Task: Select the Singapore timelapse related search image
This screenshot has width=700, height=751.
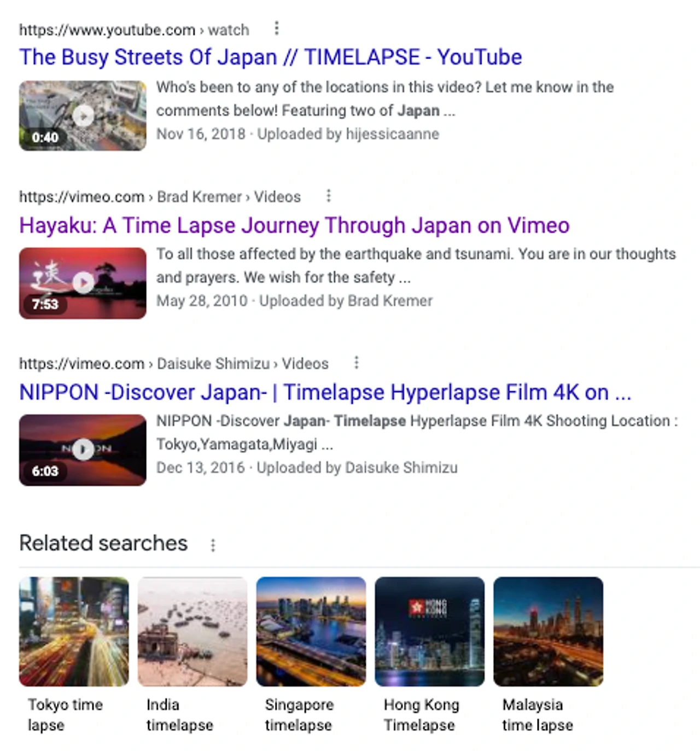Action: point(311,632)
